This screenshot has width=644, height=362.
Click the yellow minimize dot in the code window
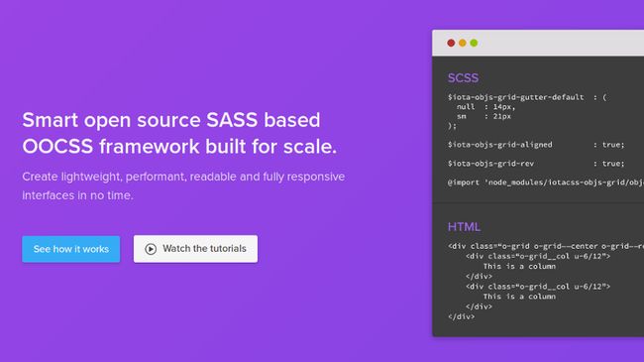coord(463,43)
